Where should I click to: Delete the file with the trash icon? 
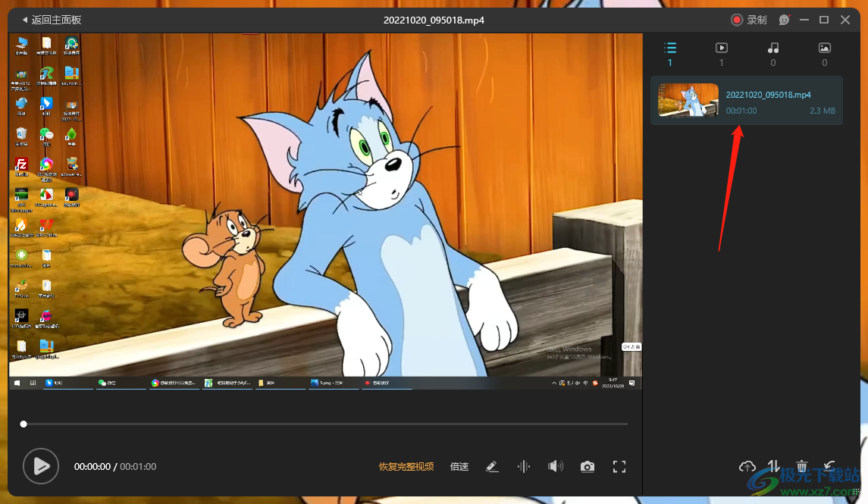[801, 466]
